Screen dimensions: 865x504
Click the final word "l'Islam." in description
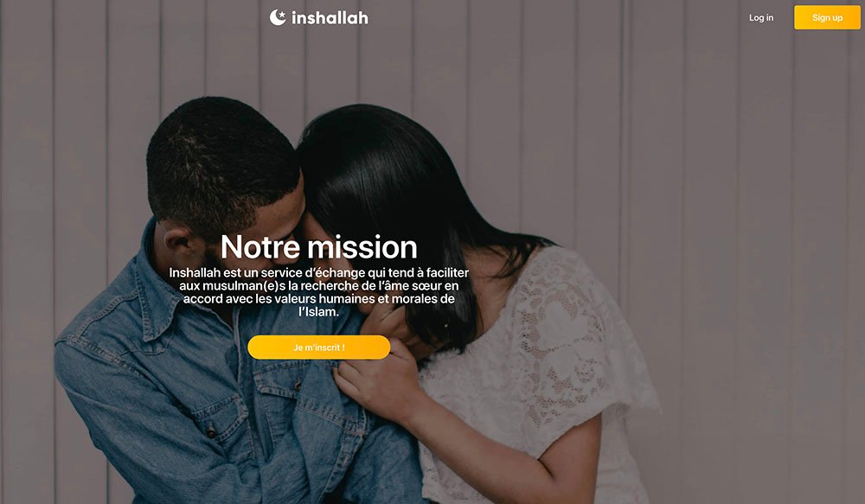(318, 312)
